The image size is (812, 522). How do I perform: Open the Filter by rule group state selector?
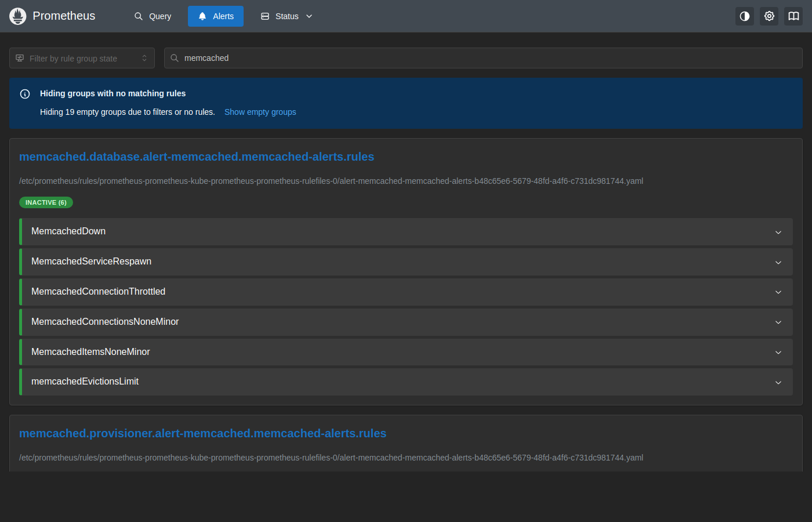(x=82, y=58)
